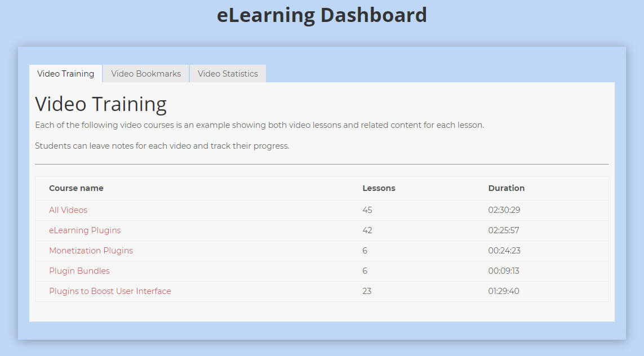Go to the Plugin Bundles course
Screen dimensions: 644x356
click(x=79, y=271)
